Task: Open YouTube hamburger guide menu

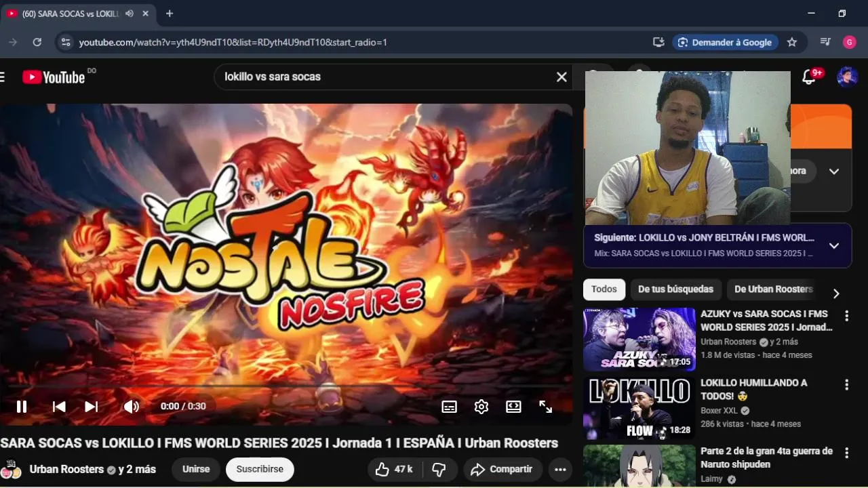Action: pyautogui.click(x=2, y=77)
